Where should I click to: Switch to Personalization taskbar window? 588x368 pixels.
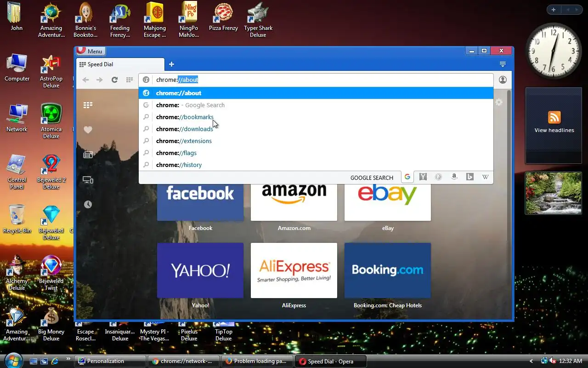(110, 361)
